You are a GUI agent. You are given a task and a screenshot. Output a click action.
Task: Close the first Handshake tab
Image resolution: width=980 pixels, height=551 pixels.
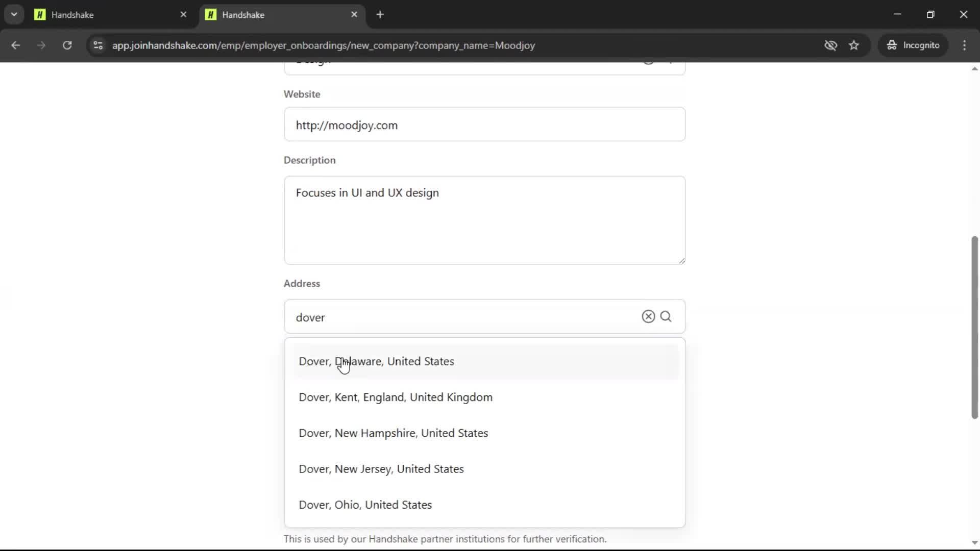pyautogui.click(x=183, y=15)
